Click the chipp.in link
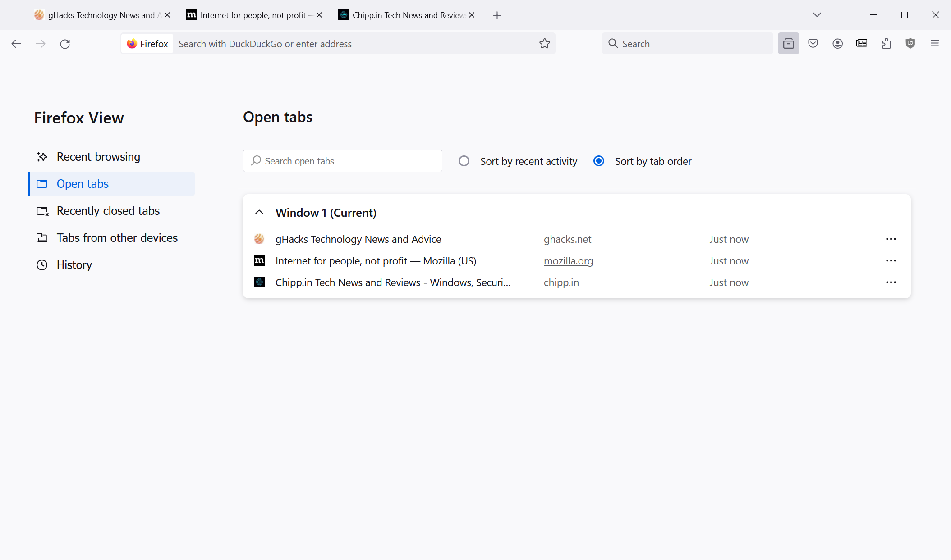This screenshot has width=951, height=560. 561,282
